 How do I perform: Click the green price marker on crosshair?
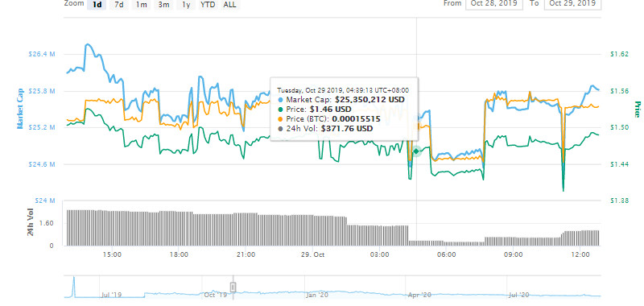tap(416, 151)
